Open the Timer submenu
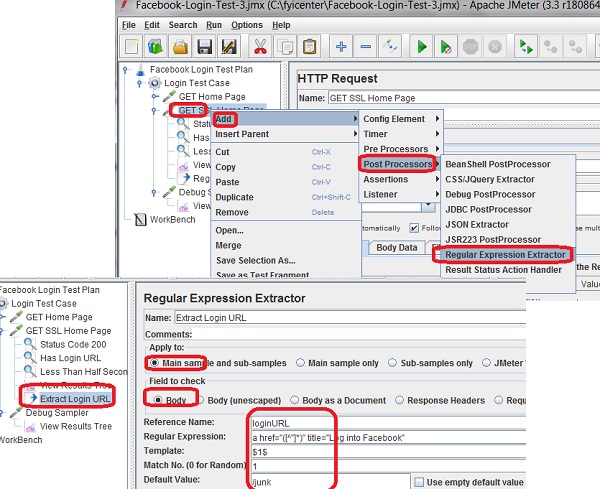 (401, 134)
